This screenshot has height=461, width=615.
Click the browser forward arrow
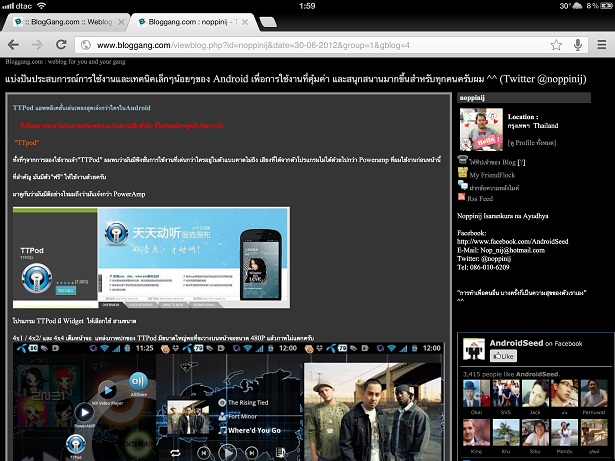pyautogui.click(x=37, y=45)
